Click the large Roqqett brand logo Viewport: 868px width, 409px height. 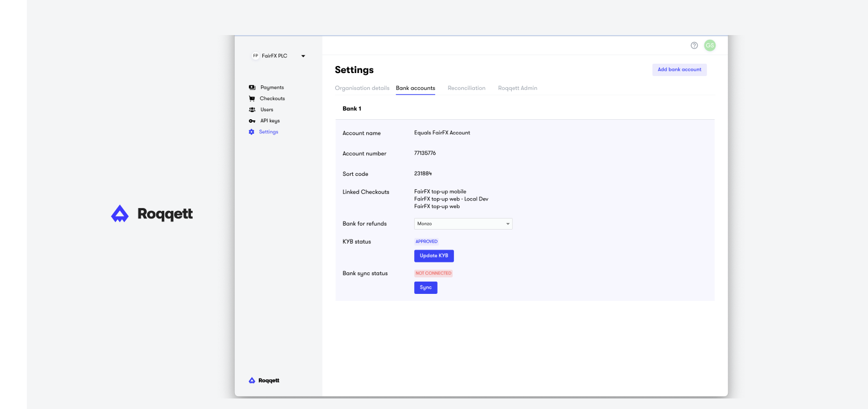click(x=152, y=214)
